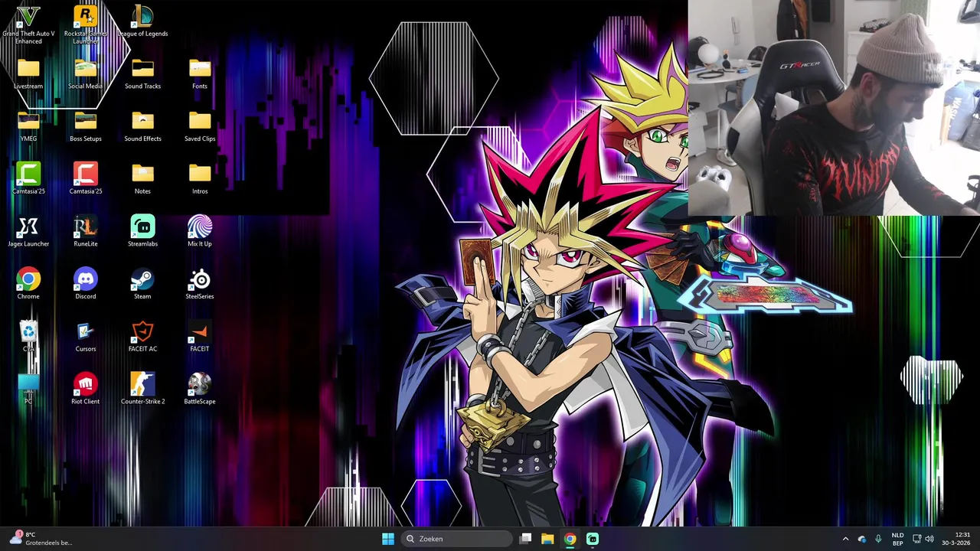Image resolution: width=980 pixels, height=551 pixels.
Task: Launch FACEIT AC anti-cheat icon
Action: 142,336
